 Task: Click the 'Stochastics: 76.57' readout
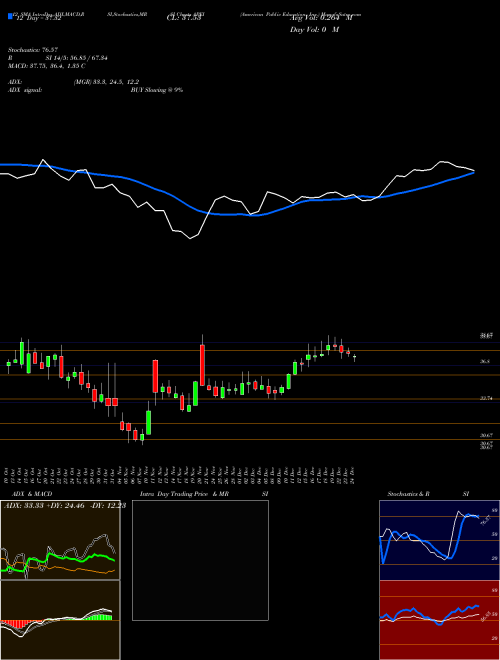click(x=32, y=50)
